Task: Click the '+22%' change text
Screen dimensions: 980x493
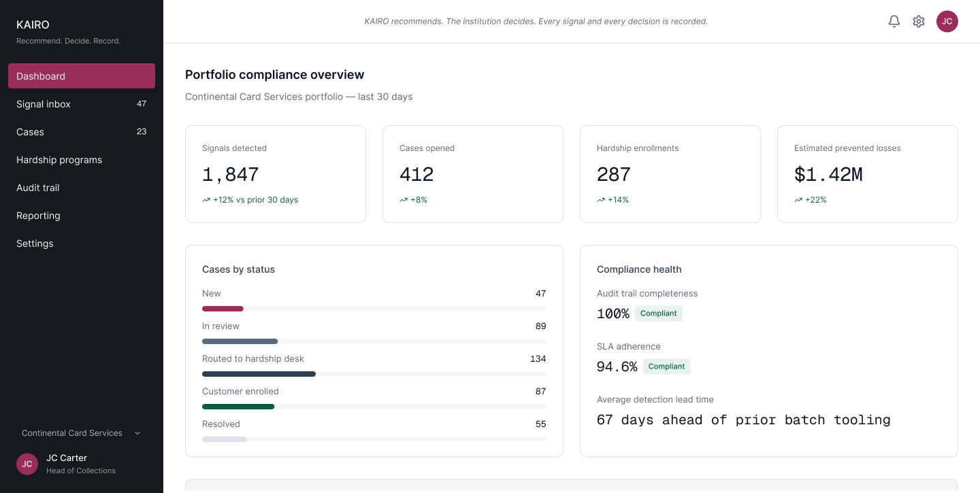Action: tap(816, 200)
